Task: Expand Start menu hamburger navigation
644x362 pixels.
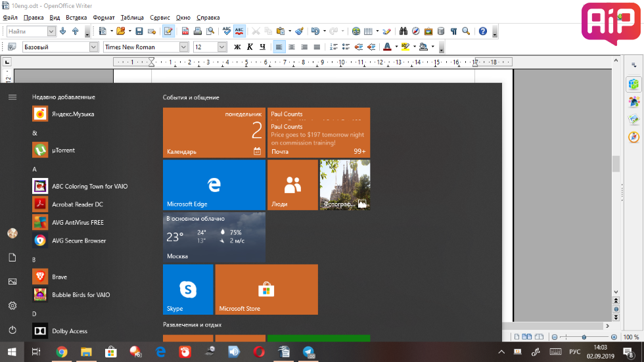Action: [x=12, y=97]
